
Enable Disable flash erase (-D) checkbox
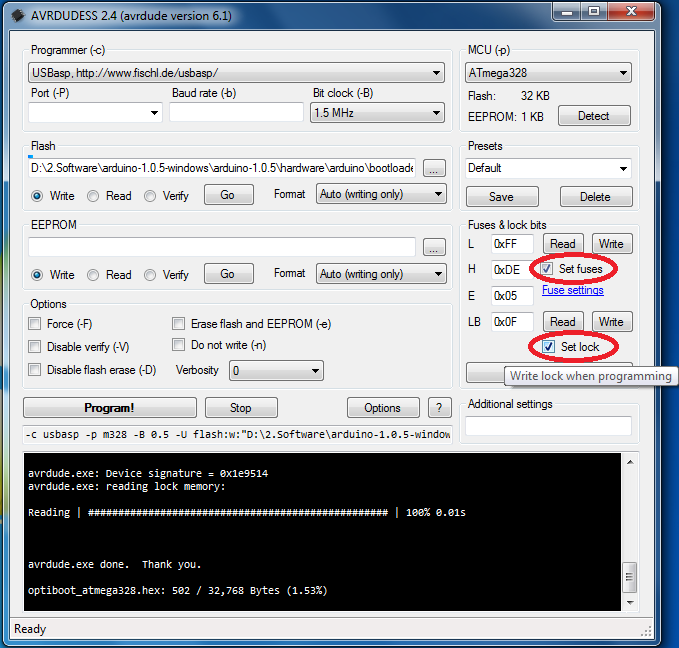[35, 369]
